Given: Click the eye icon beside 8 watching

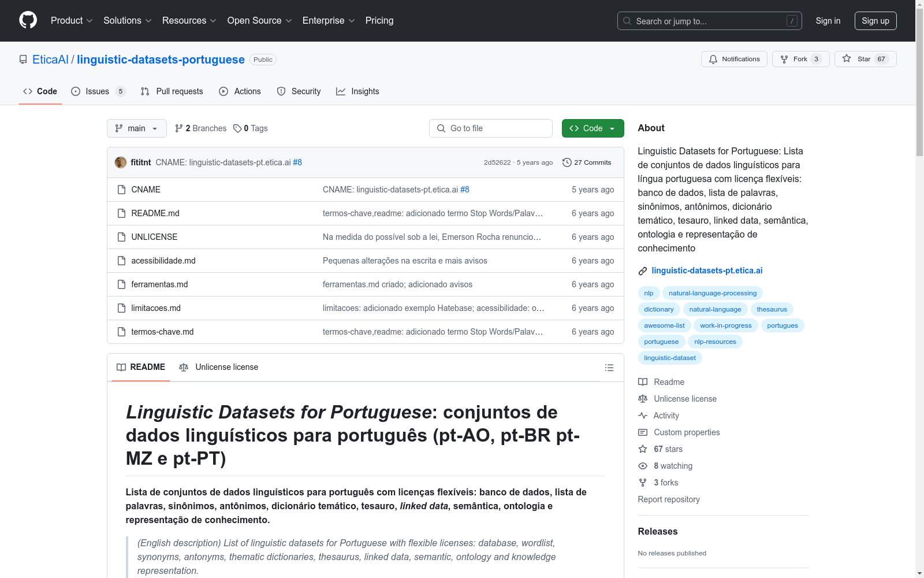Looking at the screenshot, I should click(x=643, y=466).
